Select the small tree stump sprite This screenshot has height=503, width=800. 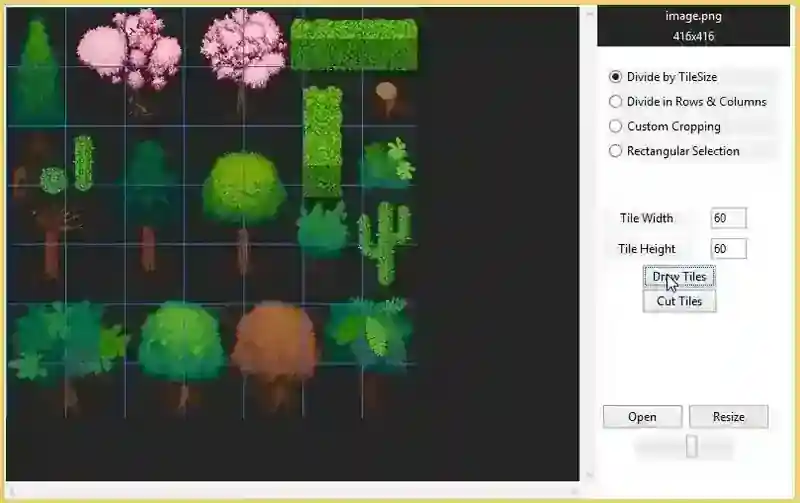(x=386, y=99)
